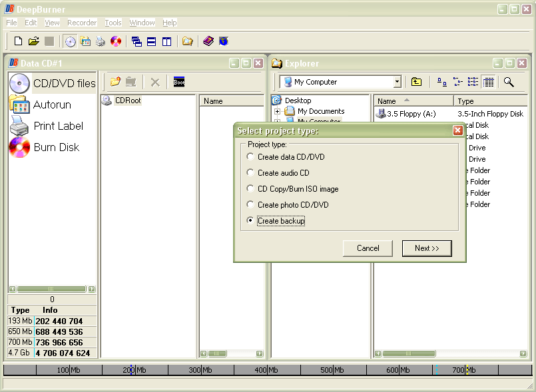Click the 650 Mb size row
The height and width of the screenshot is (392, 536).
(x=52, y=331)
